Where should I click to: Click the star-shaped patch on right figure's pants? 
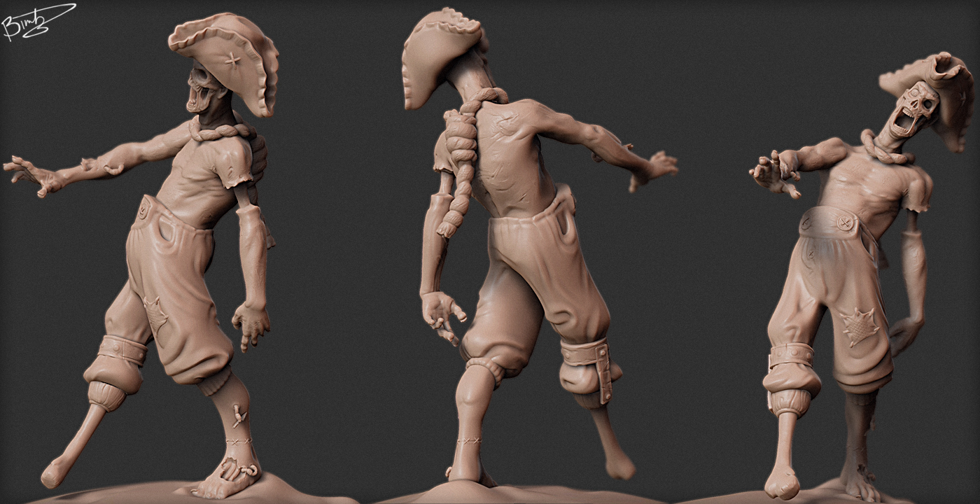[x=859, y=325]
